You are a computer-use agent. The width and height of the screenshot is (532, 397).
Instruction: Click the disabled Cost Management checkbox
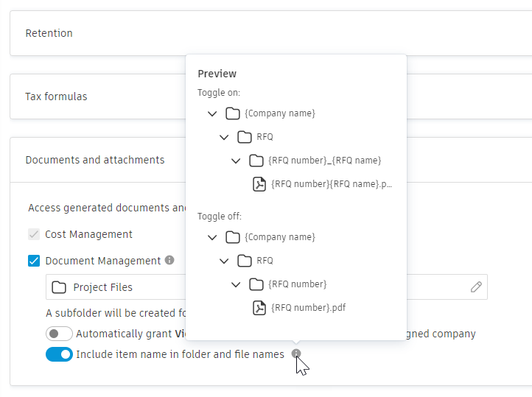pyautogui.click(x=34, y=234)
